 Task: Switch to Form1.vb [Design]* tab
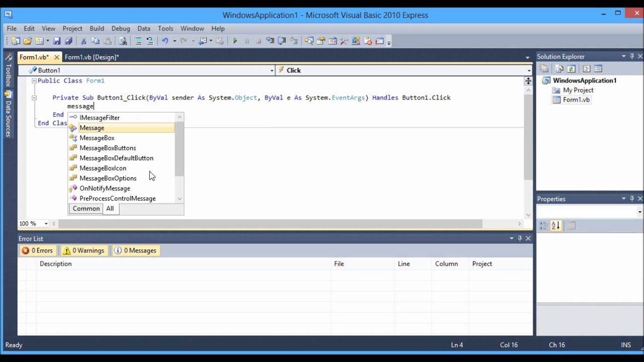(x=92, y=57)
